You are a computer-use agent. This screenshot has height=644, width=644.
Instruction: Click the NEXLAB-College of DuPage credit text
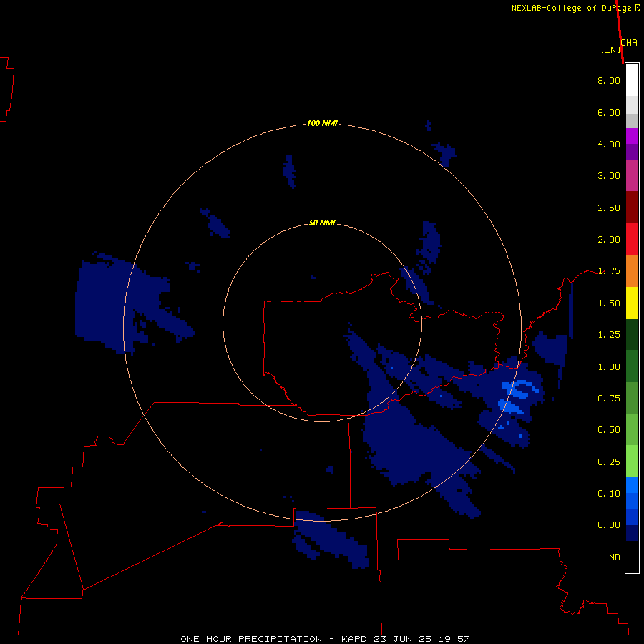576,8
